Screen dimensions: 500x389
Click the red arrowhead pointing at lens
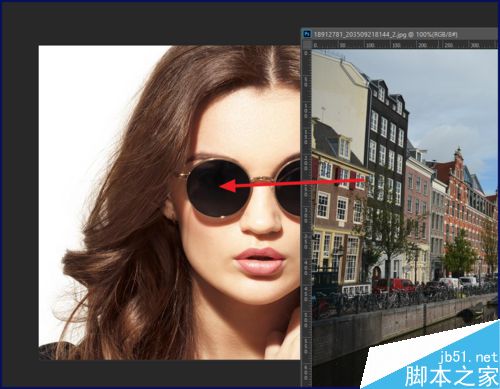[229, 186]
